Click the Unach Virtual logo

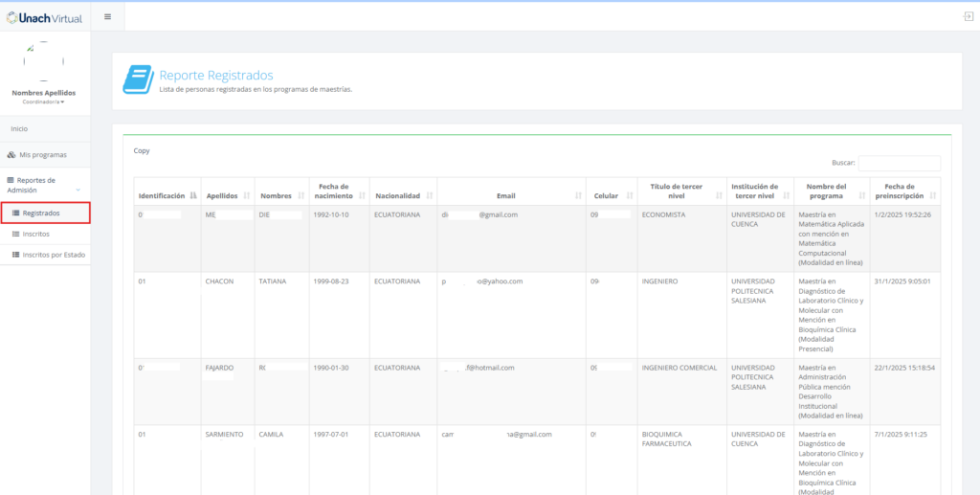45,17
